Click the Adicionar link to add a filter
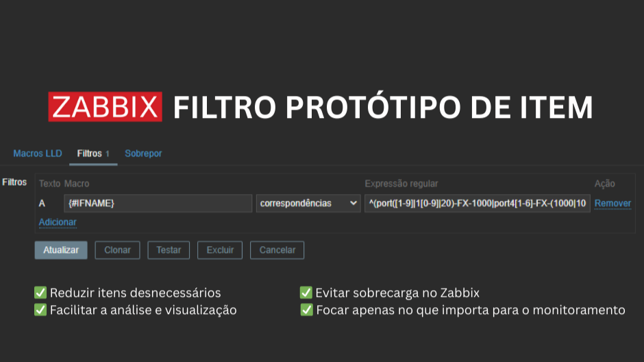Screen dimensions: 644x362 [x=58, y=222]
